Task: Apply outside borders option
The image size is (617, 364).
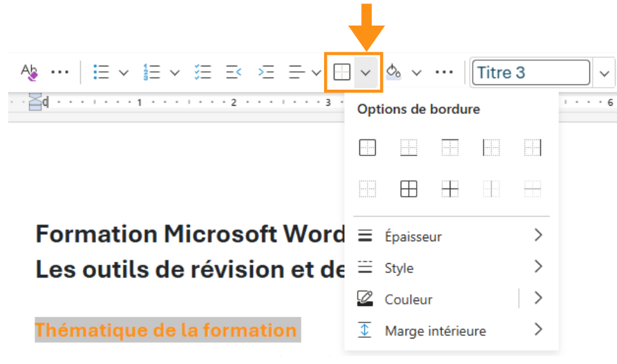Action: pos(368,148)
